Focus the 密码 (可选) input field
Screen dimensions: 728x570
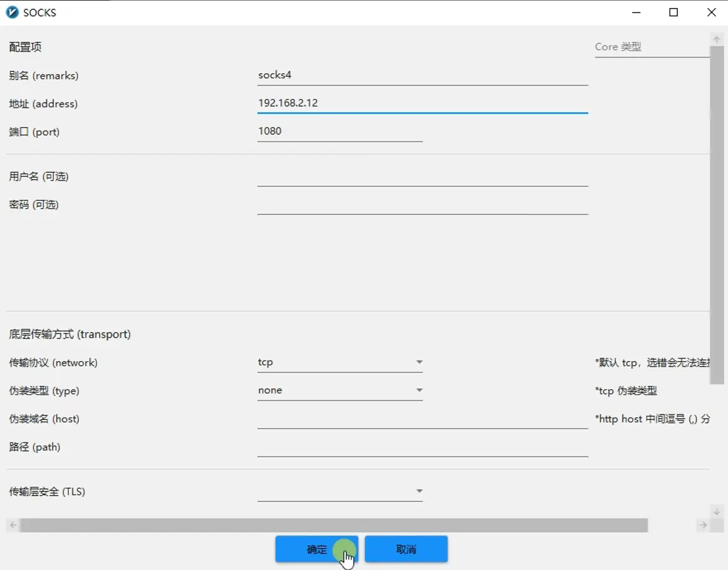(423, 205)
